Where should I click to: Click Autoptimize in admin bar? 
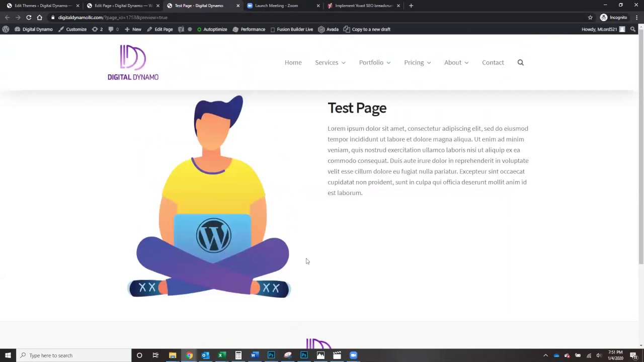[212, 29]
